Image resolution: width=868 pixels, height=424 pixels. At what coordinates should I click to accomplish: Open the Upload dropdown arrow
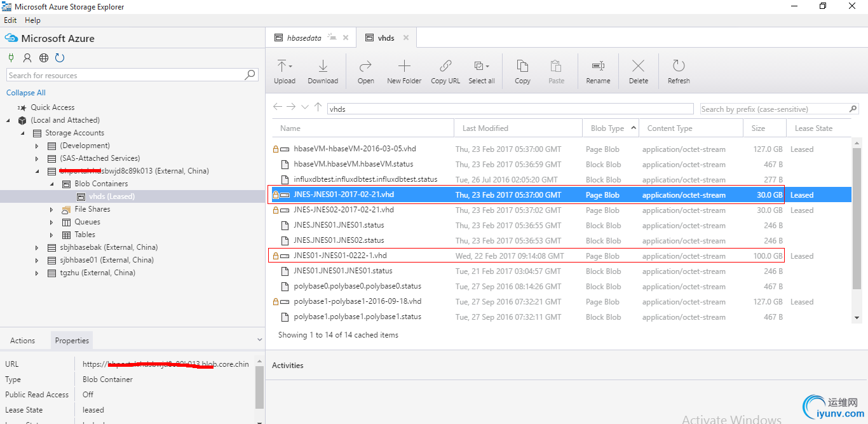click(x=290, y=66)
